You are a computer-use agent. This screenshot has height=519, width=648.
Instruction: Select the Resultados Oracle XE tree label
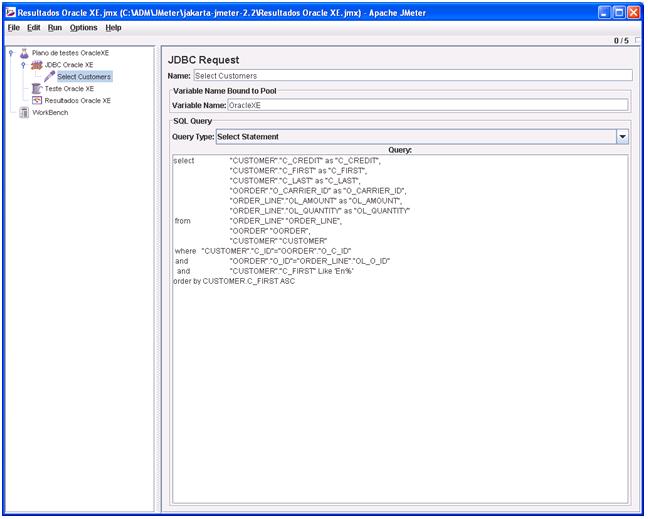[x=78, y=100]
